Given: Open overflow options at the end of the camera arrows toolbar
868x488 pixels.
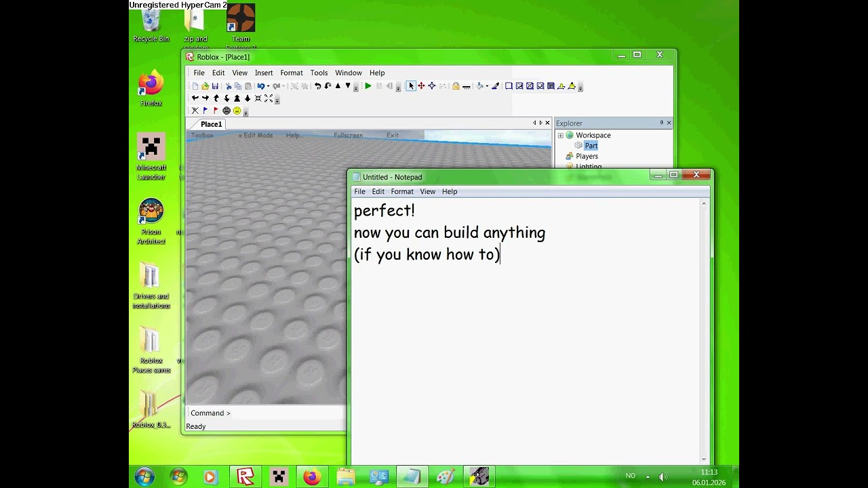Looking at the screenshot, I should pyautogui.click(x=277, y=100).
